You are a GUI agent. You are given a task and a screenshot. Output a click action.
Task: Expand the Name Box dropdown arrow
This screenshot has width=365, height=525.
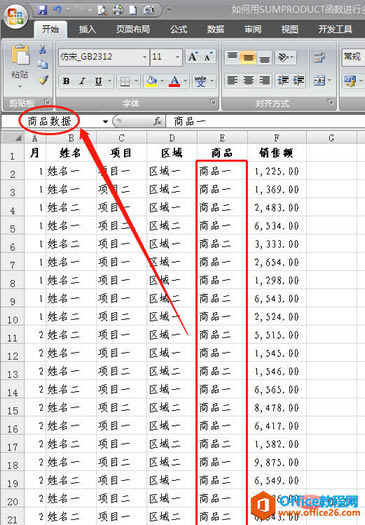point(105,122)
